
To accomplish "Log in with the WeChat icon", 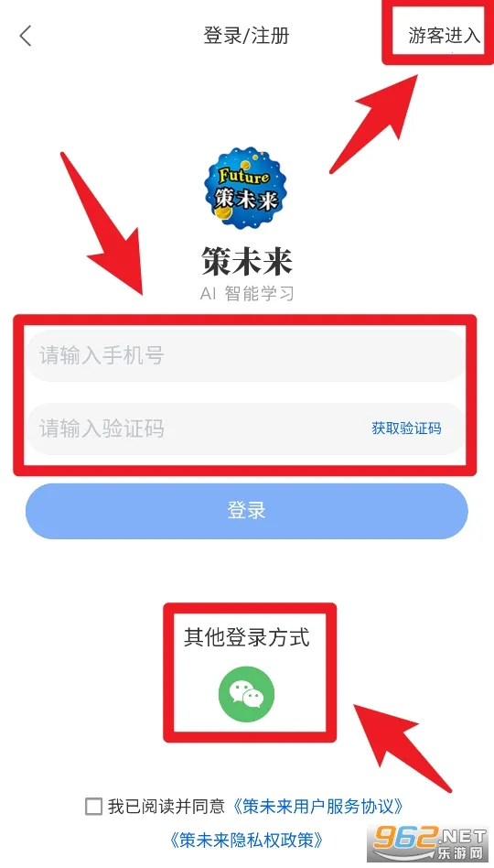I will [x=247, y=692].
